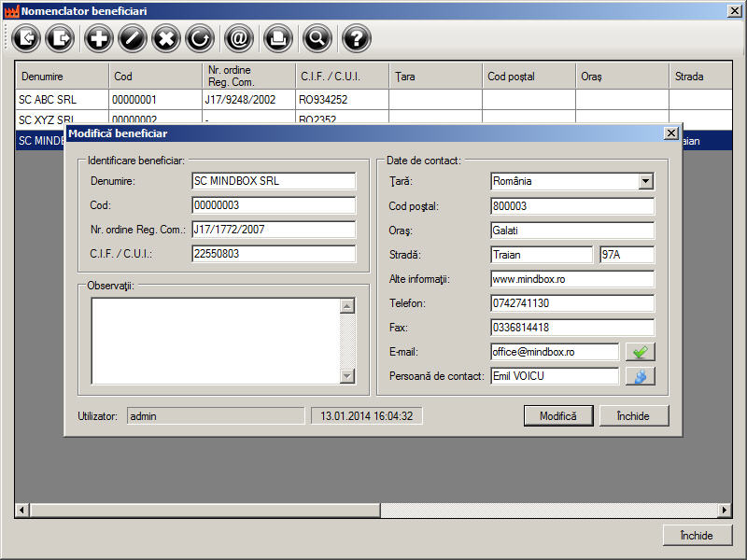Image resolution: width=747 pixels, height=560 pixels.
Task: Click the Închide button inside the dialog
Action: click(634, 416)
